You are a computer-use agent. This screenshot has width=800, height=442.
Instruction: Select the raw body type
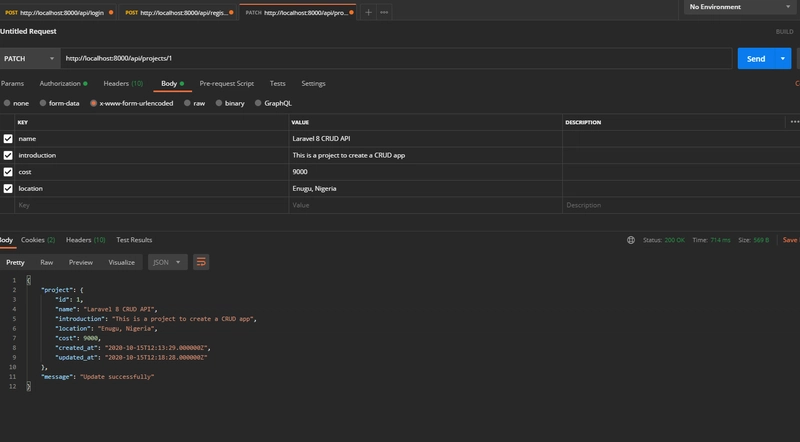pyautogui.click(x=194, y=103)
